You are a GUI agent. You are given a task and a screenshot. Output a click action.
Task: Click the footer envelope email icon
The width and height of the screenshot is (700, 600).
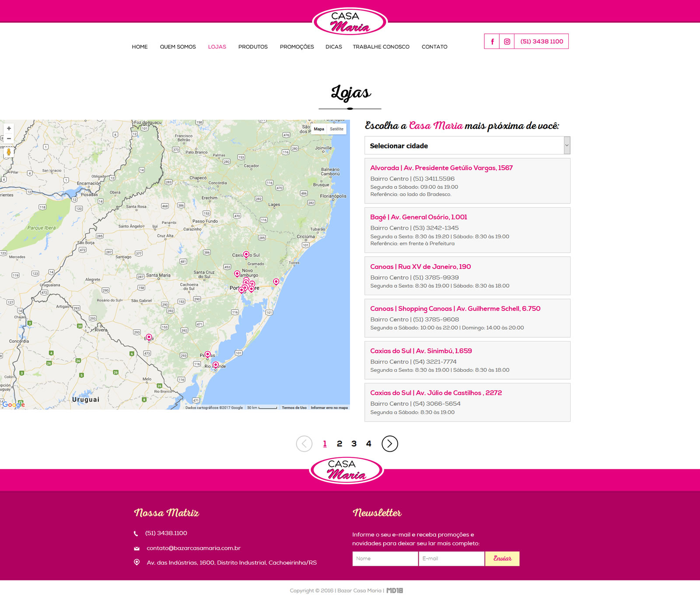click(x=136, y=548)
